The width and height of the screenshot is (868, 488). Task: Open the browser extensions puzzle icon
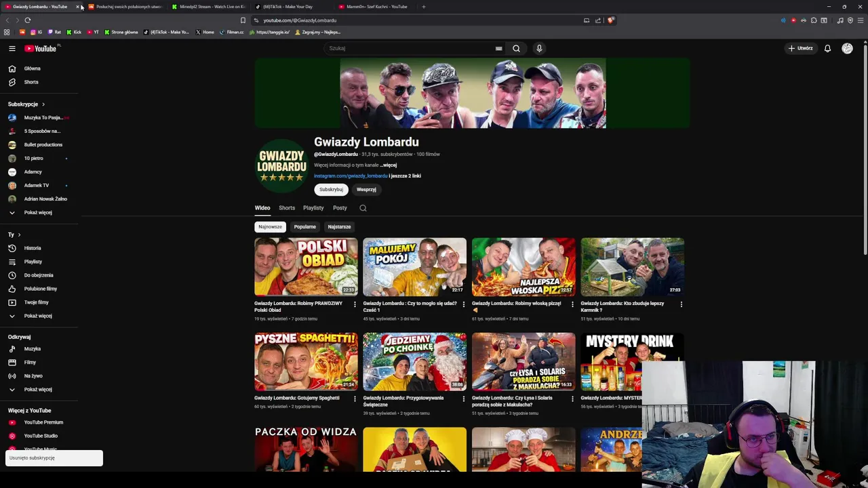coord(814,20)
